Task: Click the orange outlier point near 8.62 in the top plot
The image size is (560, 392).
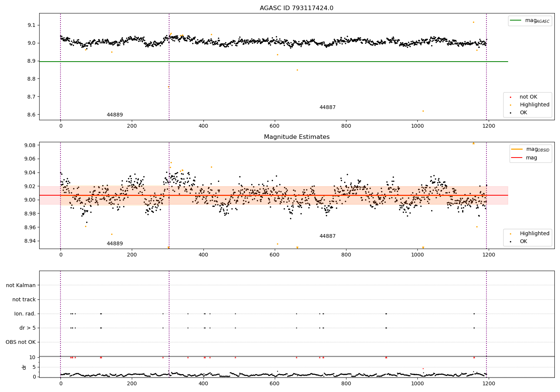Action: click(423, 111)
